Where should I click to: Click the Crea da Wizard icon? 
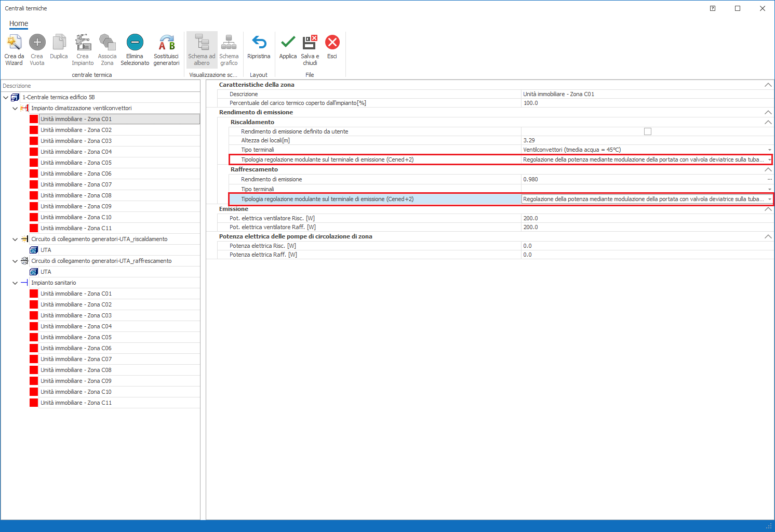click(x=14, y=43)
